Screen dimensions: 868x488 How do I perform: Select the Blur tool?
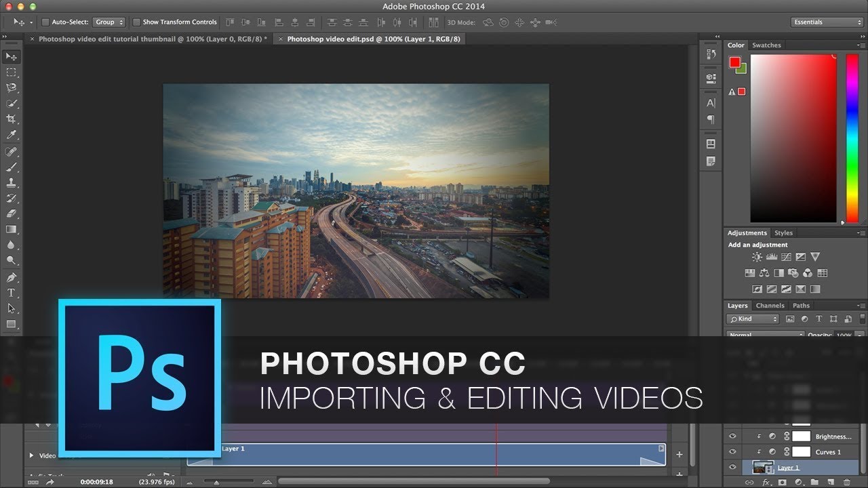(x=12, y=245)
